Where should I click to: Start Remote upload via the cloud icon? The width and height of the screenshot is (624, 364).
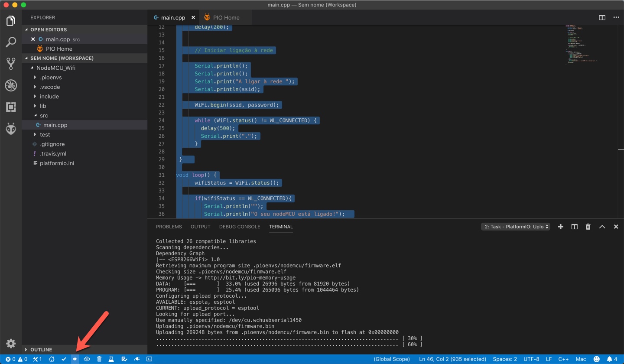pyautogui.click(x=87, y=359)
